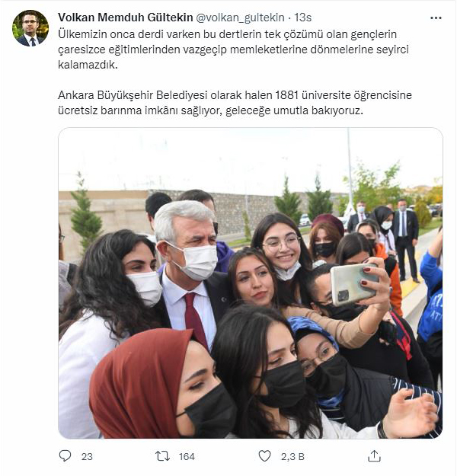Open the attached selfie photo

click(251, 283)
